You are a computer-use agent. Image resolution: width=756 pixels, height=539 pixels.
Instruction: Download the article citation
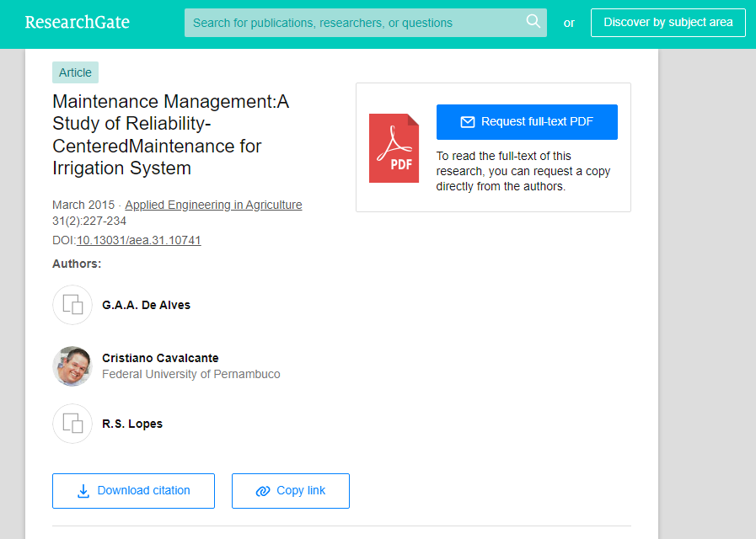point(133,491)
